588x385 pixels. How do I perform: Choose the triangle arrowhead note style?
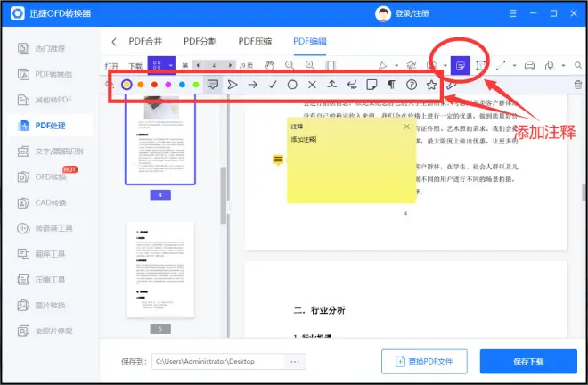click(233, 85)
